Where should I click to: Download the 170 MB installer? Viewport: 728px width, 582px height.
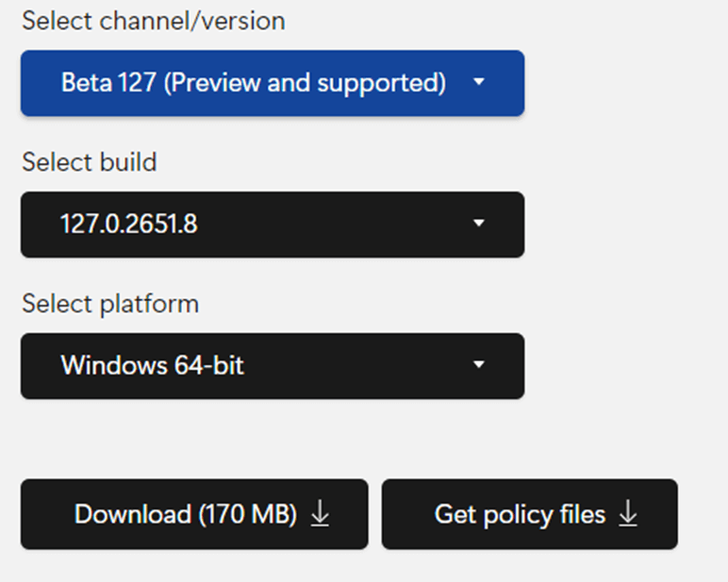pyautogui.click(x=194, y=514)
